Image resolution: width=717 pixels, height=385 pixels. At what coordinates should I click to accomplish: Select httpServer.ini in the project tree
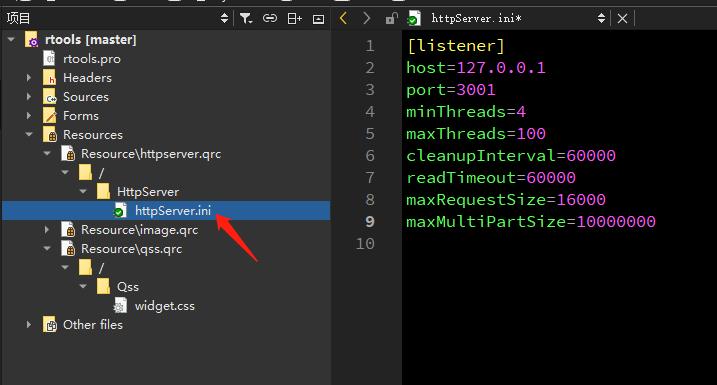click(173, 211)
